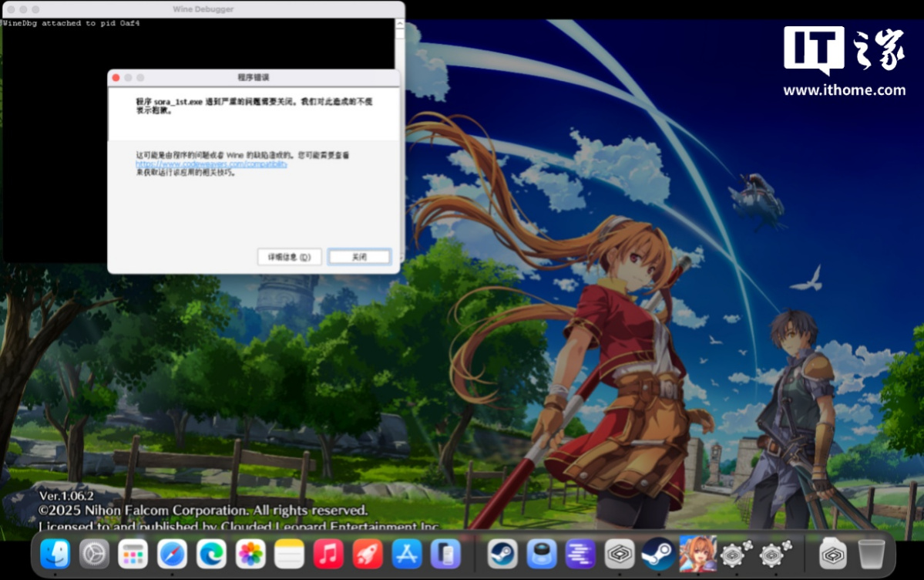Open 详细信息 (D) details button
Screen dimensions: 924x580
[x=289, y=257]
